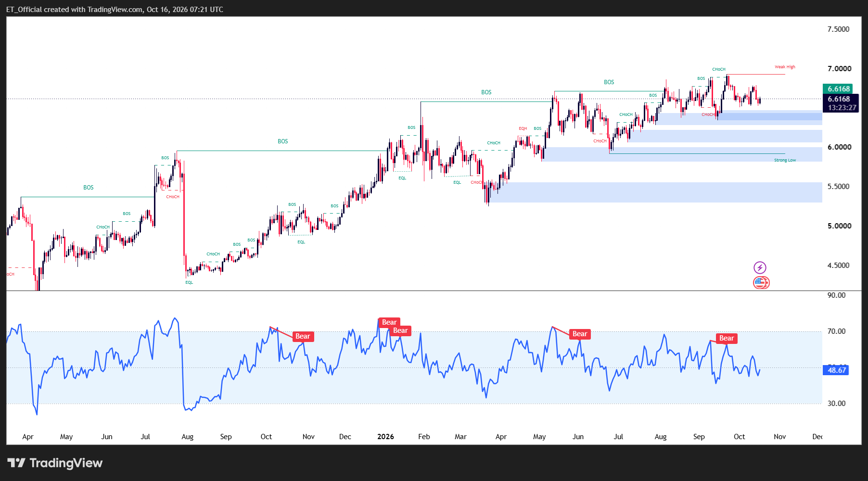The image size is (868, 481).
Task: Click the 5.5000 price axis tick
Action: pyautogui.click(x=838, y=187)
